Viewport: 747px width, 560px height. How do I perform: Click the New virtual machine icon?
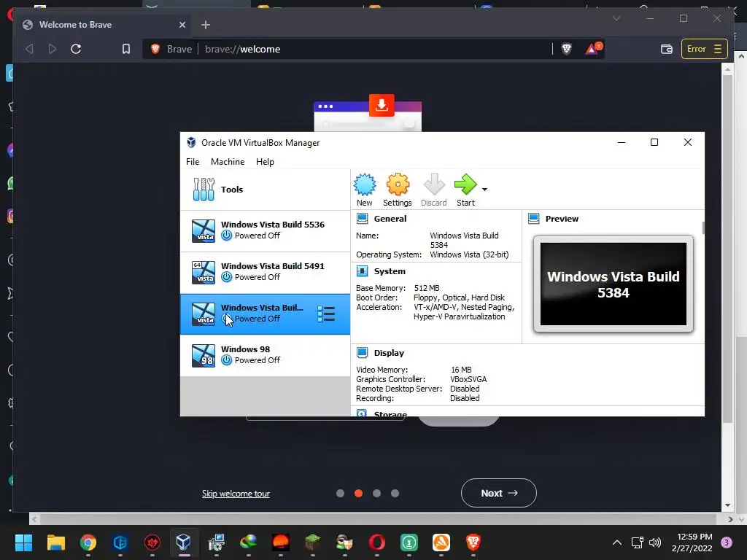pos(365,184)
